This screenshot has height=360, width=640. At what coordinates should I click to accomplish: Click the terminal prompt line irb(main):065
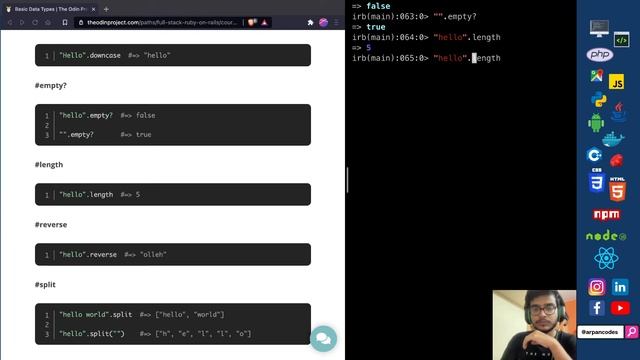point(426,58)
